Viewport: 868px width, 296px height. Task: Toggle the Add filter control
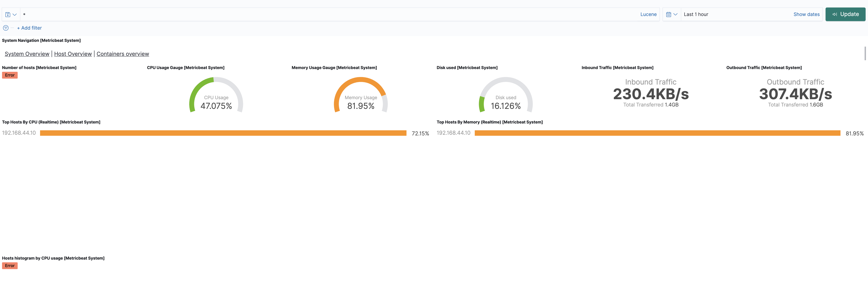coord(29,28)
